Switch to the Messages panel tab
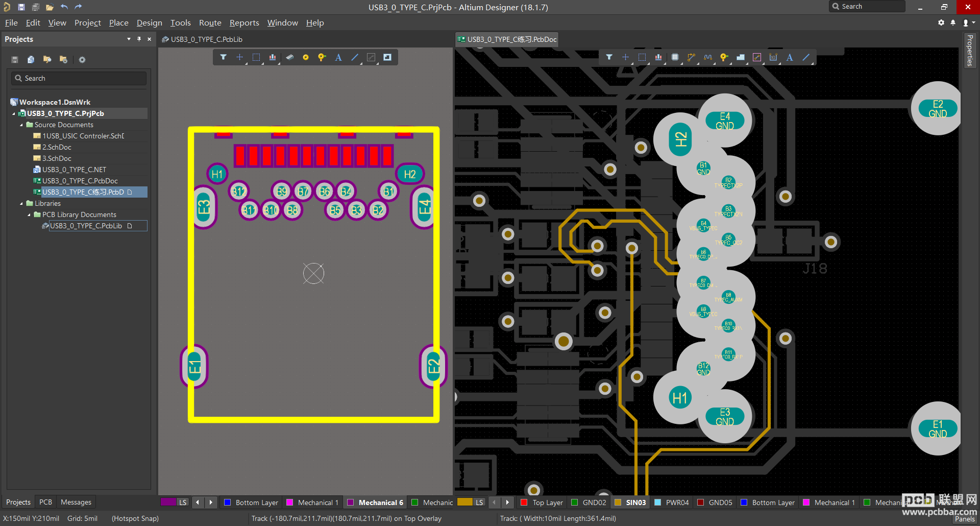 pos(76,503)
